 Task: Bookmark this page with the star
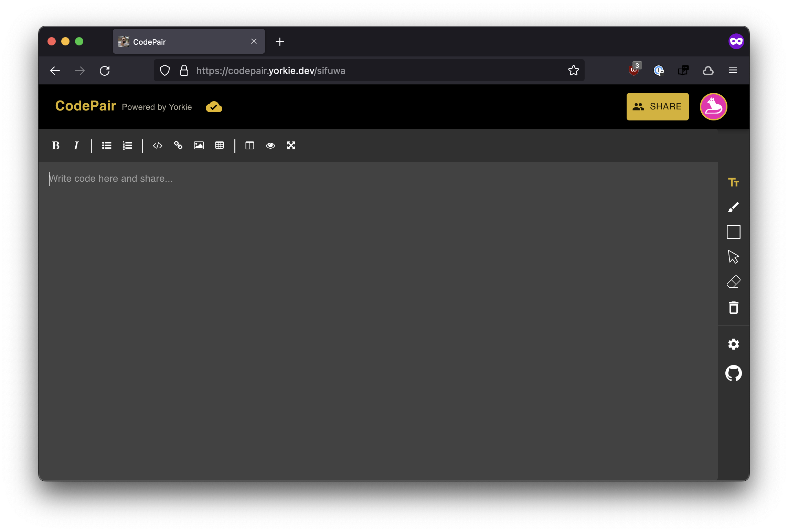(573, 71)
